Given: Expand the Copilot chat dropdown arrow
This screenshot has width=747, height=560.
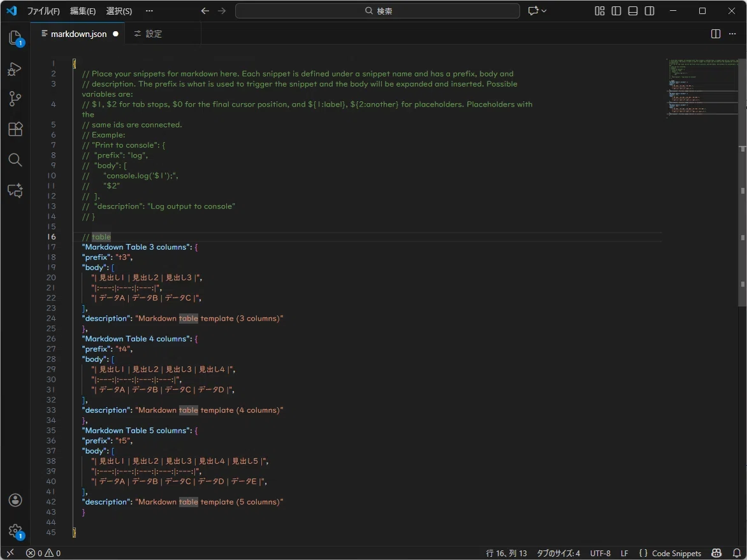Looking at the screenshot, I should (544, 10).
